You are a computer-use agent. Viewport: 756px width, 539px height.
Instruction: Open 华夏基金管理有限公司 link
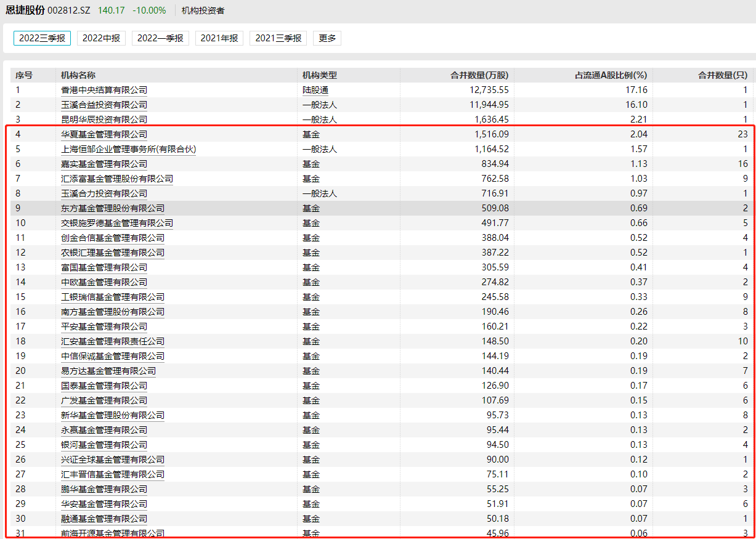pos(104,134)
